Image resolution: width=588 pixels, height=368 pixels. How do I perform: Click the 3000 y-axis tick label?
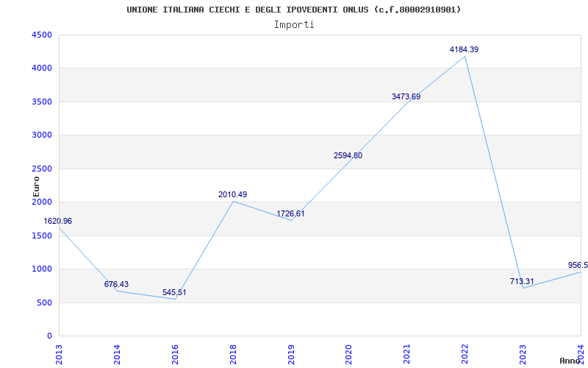pos(40,135)
